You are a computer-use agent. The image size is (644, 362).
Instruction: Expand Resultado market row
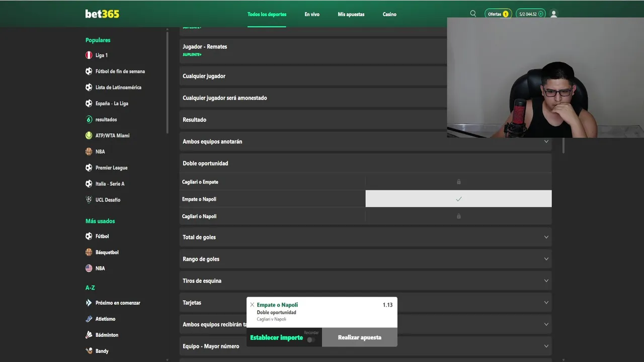pyautogui.click(x=313, y=120)
